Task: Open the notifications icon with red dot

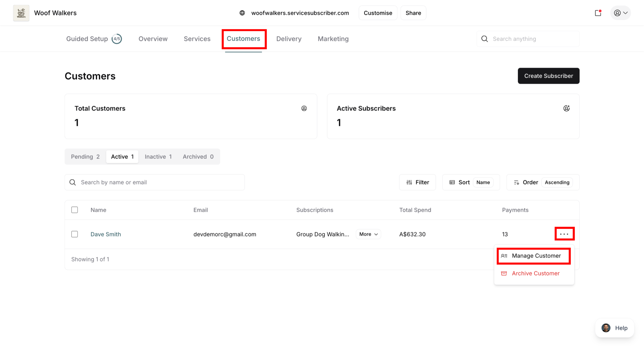Action: tap(598, 13)
